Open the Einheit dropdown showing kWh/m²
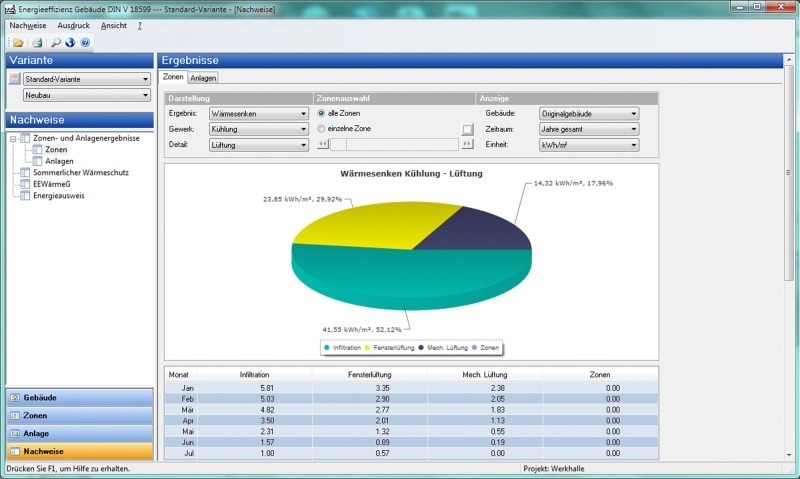The height and width of the screenshot is (479, 800). [x=589, y=145]
